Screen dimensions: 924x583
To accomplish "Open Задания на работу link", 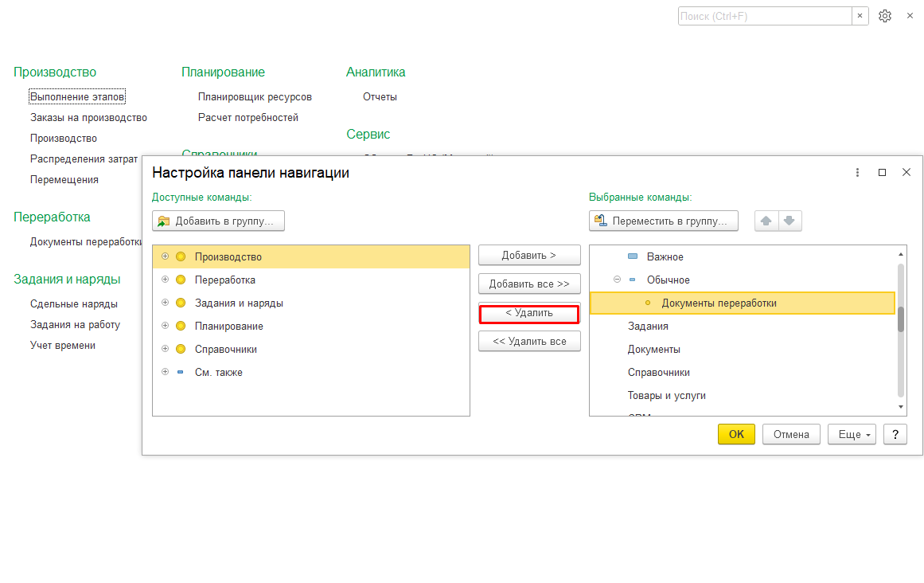I will [76, 324].
